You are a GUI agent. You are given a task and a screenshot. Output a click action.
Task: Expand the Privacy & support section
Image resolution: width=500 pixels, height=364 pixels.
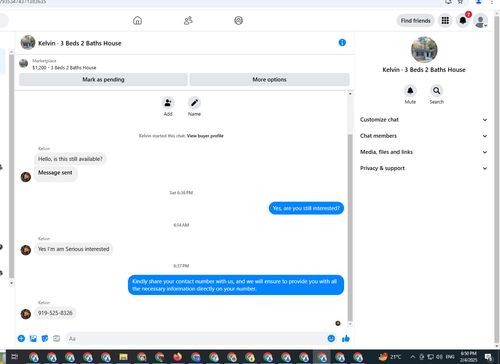point(423,168)
